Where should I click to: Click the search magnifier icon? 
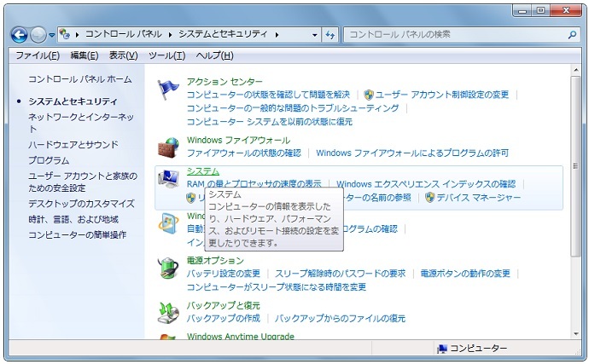[572, 35]
